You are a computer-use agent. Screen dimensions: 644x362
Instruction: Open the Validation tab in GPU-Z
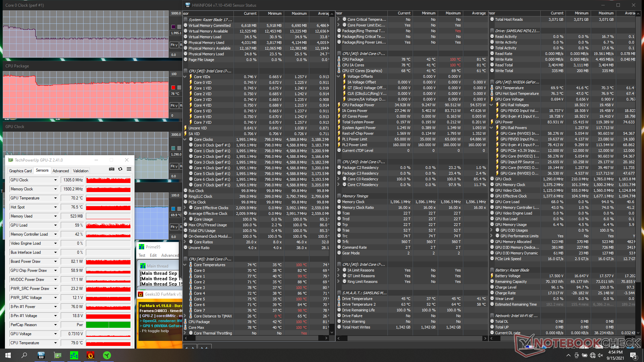click(80, 171)
